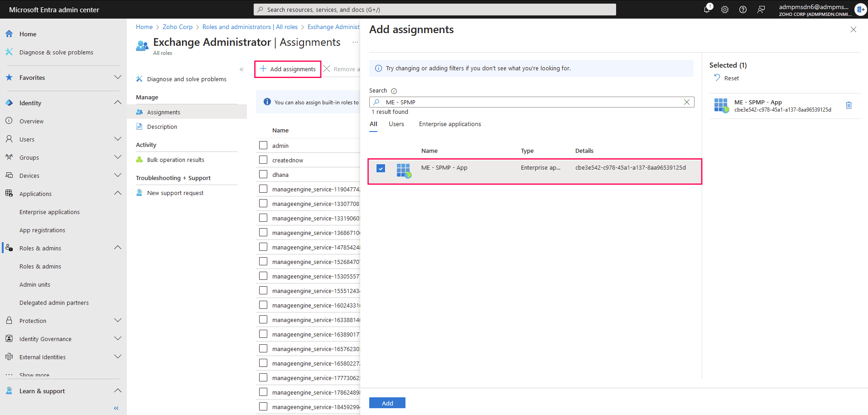Screen dimensions: 868x415
Task: Click the External Identities icon in sidebar
Action: (x=9, y=357)
